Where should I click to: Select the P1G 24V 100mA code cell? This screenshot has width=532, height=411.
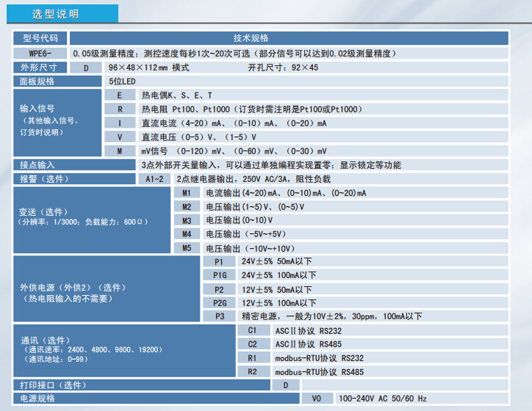click(x=219, y=275)
